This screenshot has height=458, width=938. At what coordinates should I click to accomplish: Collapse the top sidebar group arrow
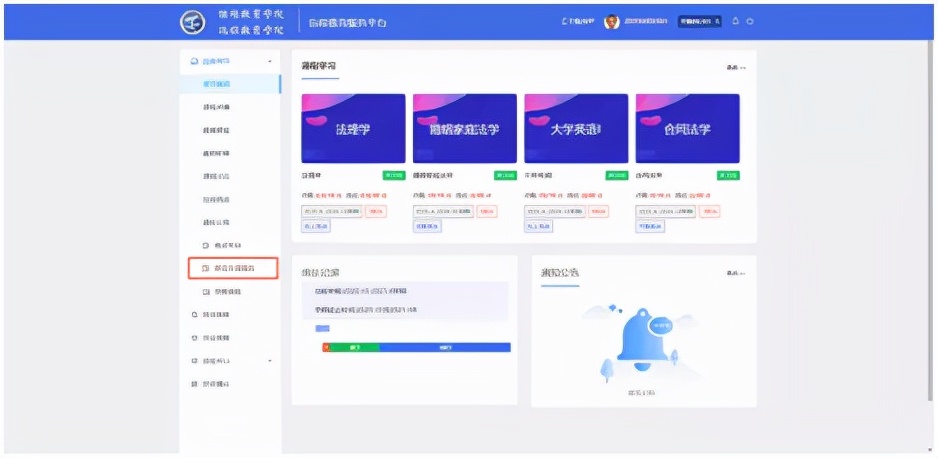pyautogui.click(x=270, y=62)
